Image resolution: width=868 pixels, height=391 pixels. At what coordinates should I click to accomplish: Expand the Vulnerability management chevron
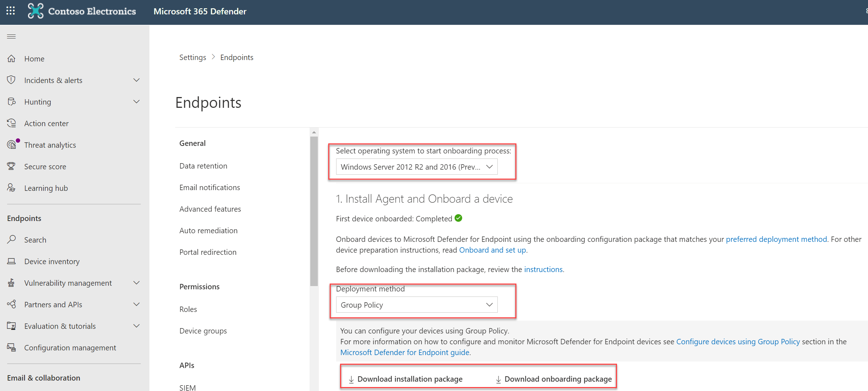(136, 282)
